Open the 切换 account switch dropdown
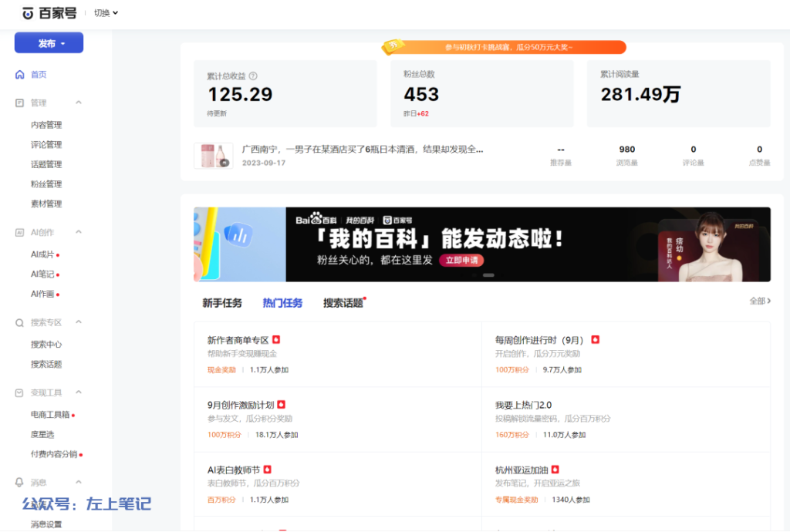Image resolution: width=790 pixels, height=532 pixels. tap(106, 13)
